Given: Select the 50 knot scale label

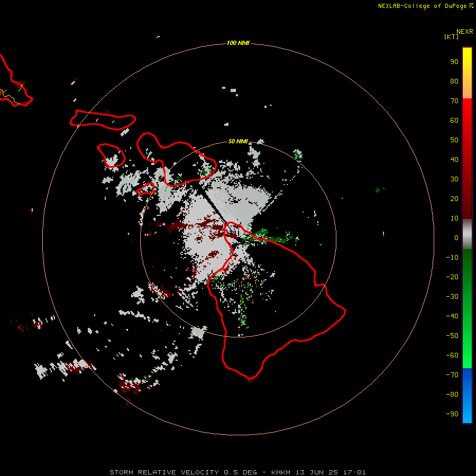Looking at the screenshot, I should 454,140.
